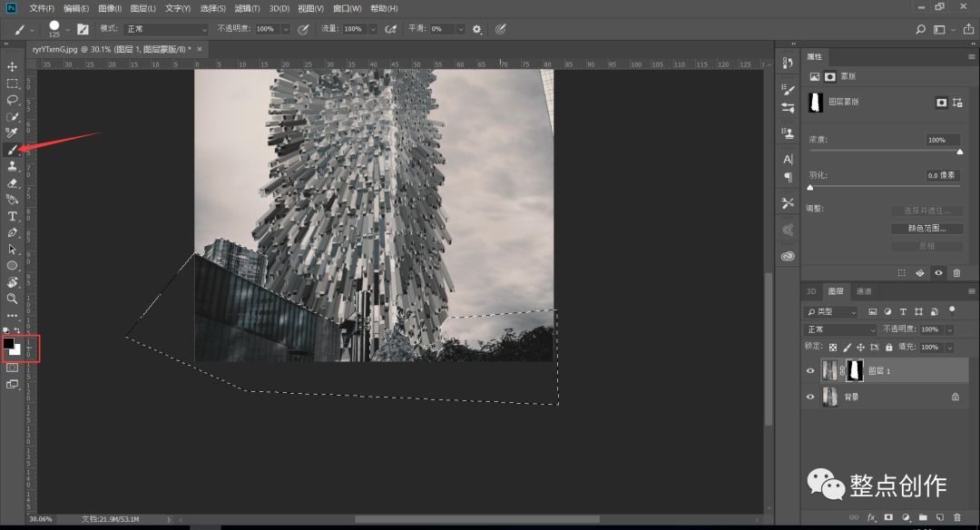Screen dimensions: 980x530
Task: Select the Brush tool in toolbox
Action: click(12, 150)
